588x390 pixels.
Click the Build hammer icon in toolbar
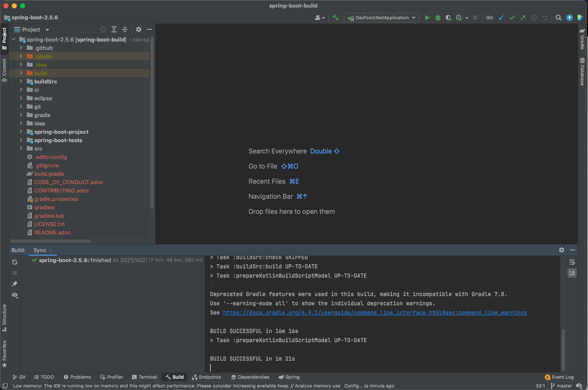(335, 18)
